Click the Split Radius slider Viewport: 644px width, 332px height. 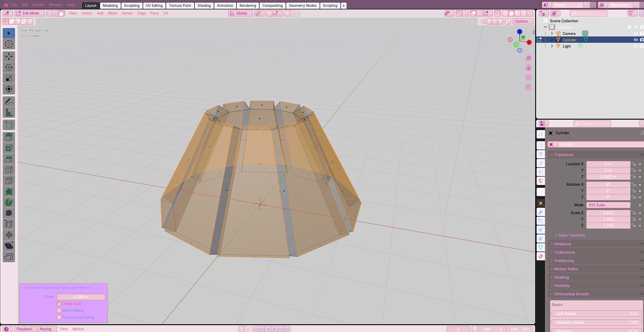596,314
